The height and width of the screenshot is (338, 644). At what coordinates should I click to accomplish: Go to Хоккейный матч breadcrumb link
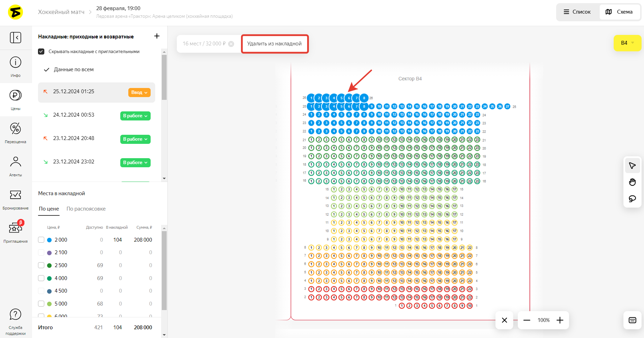point(61,12)
